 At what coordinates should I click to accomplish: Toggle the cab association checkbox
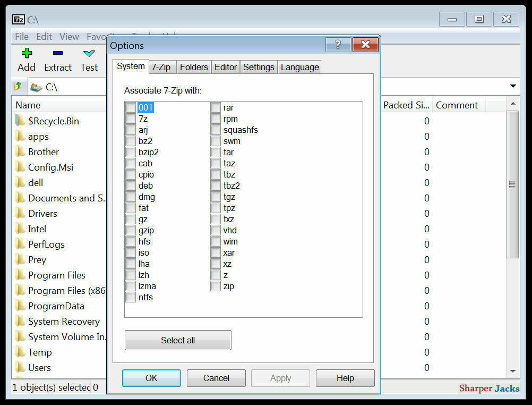131,163
